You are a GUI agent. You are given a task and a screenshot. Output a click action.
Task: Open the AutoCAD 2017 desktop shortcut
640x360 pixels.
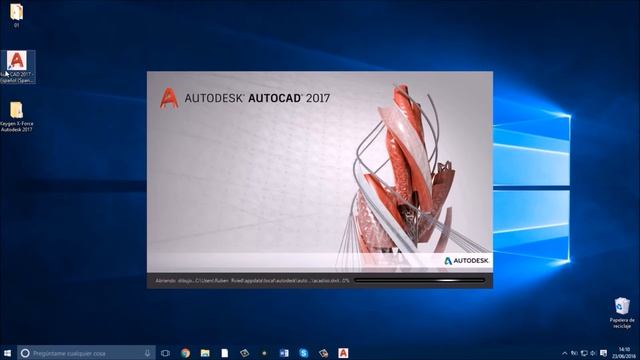(17, 67)
